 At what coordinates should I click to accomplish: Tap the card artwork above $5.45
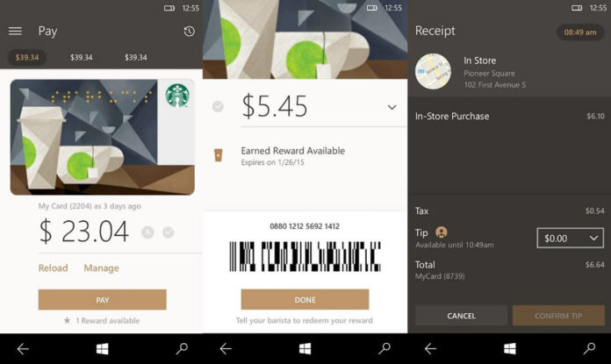point(305,39)
